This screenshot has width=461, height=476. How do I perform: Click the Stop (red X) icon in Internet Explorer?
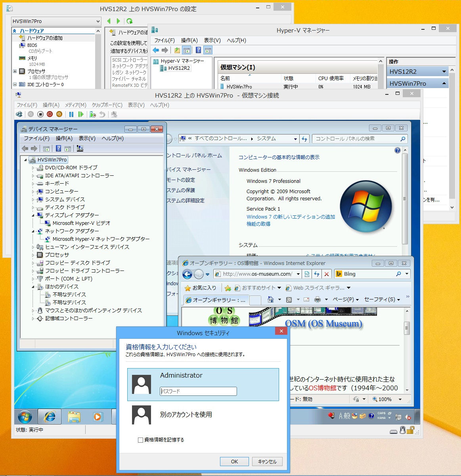(x=326, y=274)
